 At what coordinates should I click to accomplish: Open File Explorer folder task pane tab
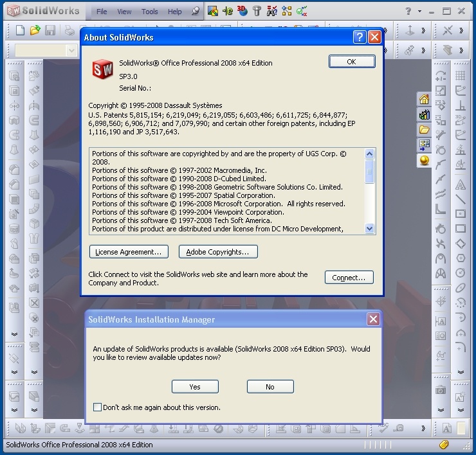pos(425,130)
